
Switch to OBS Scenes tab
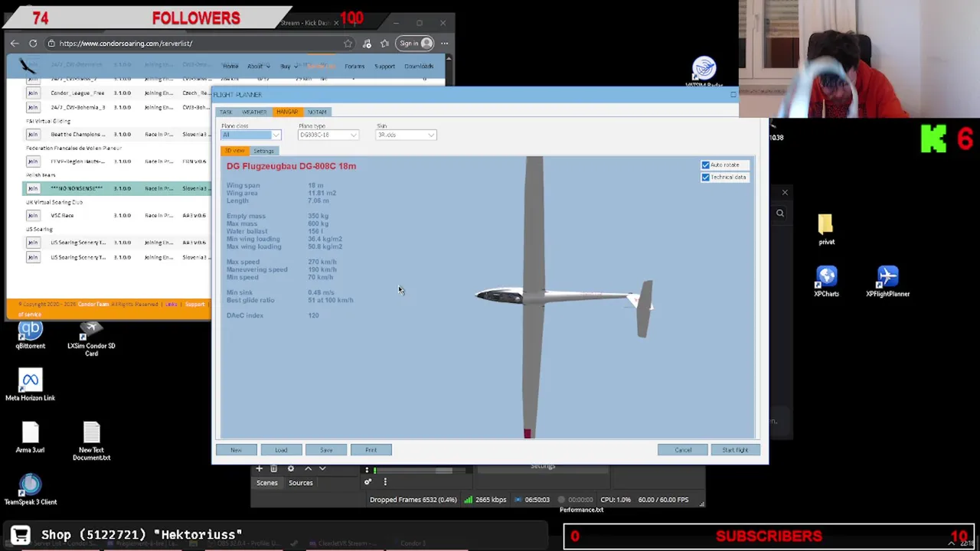coord(267,483)
